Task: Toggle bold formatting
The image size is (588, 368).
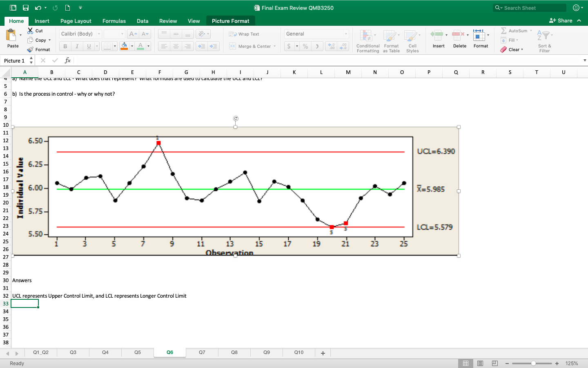Action: (65, 46)
